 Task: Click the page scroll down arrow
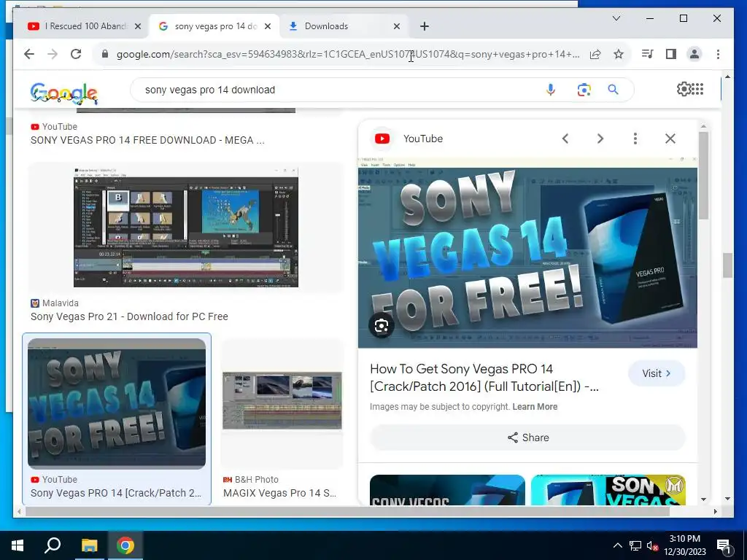click(727, 499)
